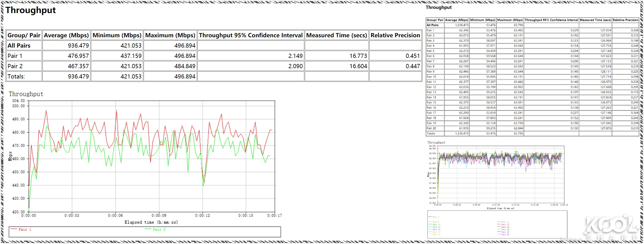Select the Pair 10 row label in the small table
The height and width of the screenshot is (244, 644).
pyautogui.click(x=431, y=77)
